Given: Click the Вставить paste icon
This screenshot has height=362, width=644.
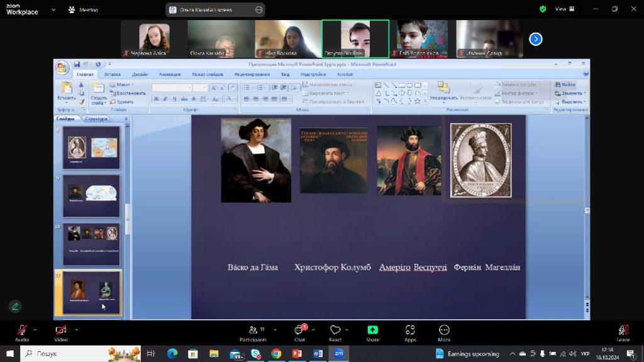Looking at the screenshot, I should pyautogui.click(x=66, y=88).
